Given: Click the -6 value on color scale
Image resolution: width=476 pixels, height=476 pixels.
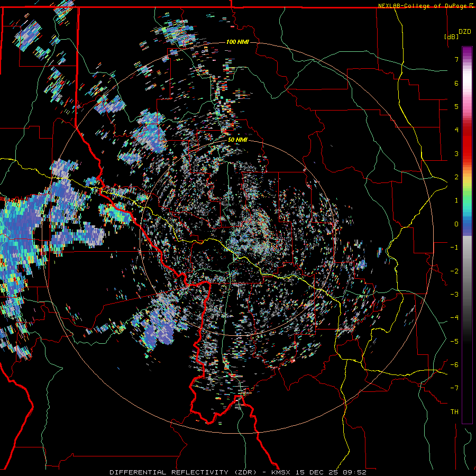Looking at the screenshot, I should click(454, 365).
